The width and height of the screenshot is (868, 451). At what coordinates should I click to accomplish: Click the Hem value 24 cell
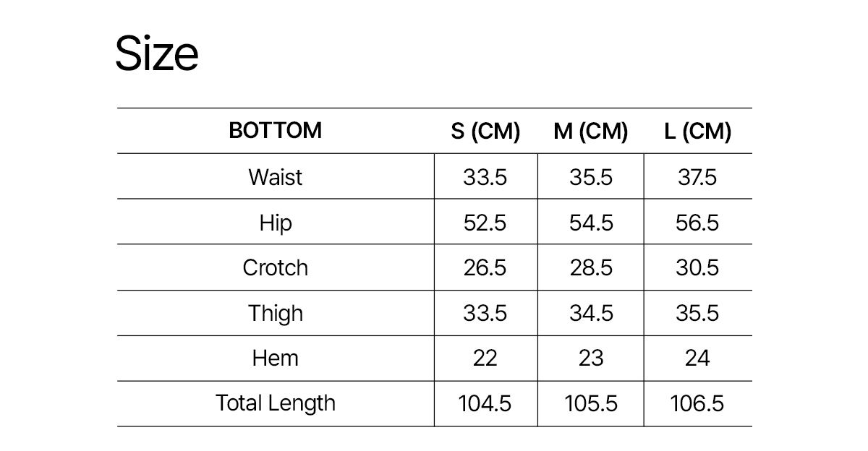[x=697, y=358]
